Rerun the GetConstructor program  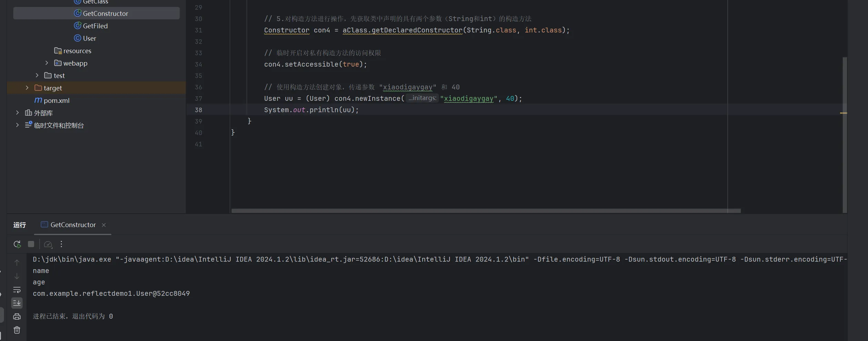coord(17,244)
